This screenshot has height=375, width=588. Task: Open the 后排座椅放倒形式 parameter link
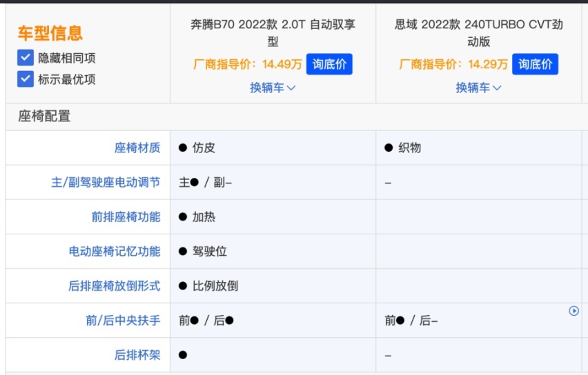(115, 286)
